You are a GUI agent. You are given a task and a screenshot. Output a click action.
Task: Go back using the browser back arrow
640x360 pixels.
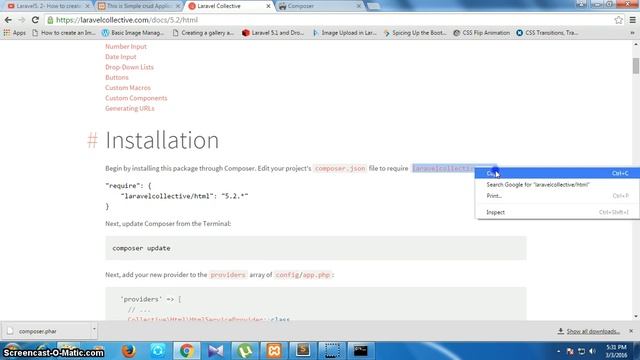pos(8,20)
